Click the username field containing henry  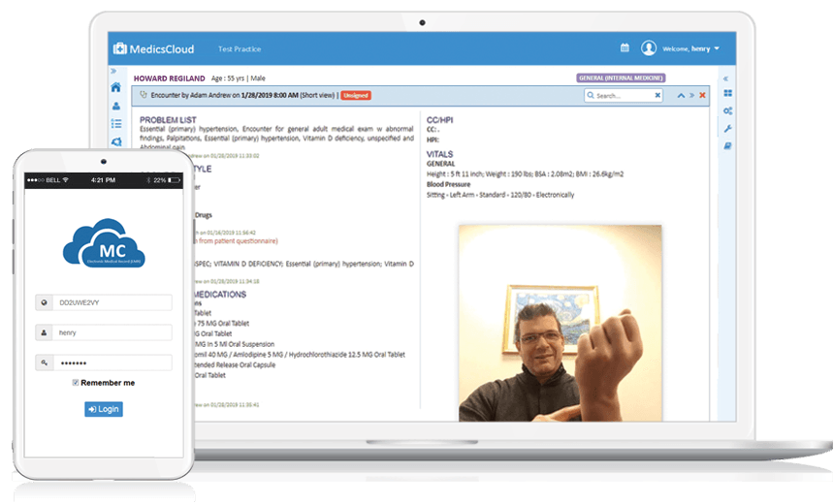coord(112,332)
